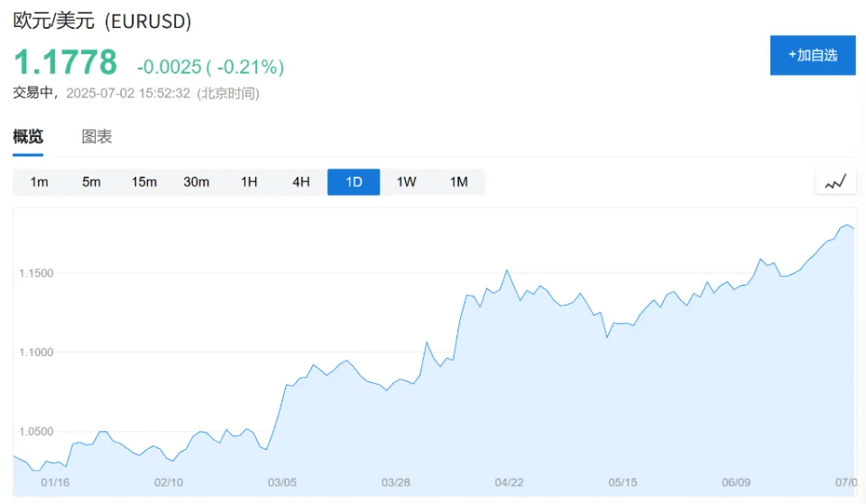Click the 加自选 add to watchlist button
The width and height of the screenshot is (866, 504).
pyautogui.click(x=812, y=55)
